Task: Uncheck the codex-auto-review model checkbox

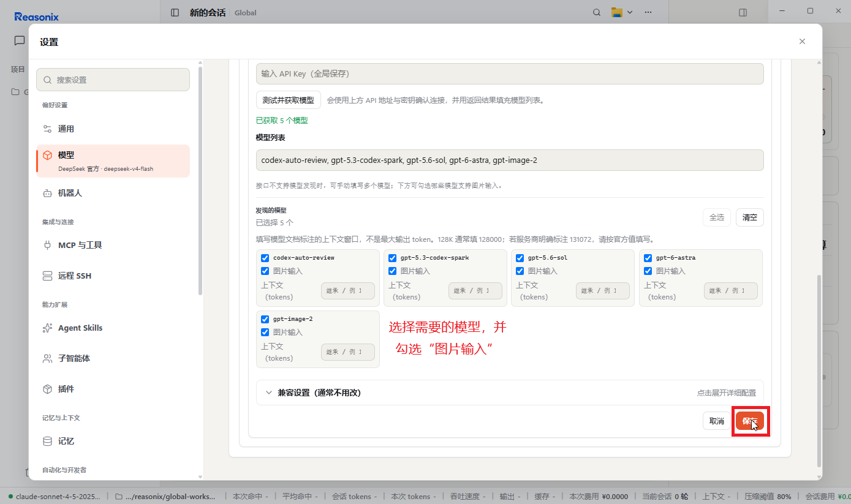Action: point(265,258)
